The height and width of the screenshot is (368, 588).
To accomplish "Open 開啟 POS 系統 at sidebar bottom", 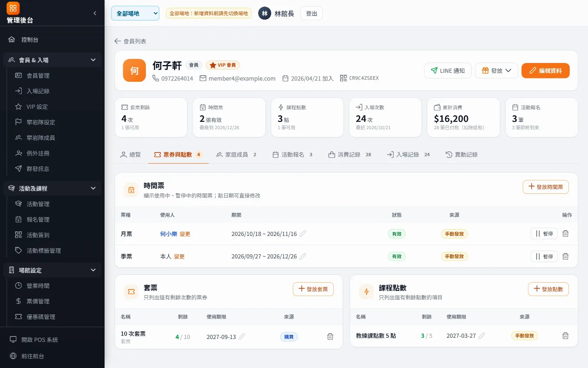I will (52, 340).
